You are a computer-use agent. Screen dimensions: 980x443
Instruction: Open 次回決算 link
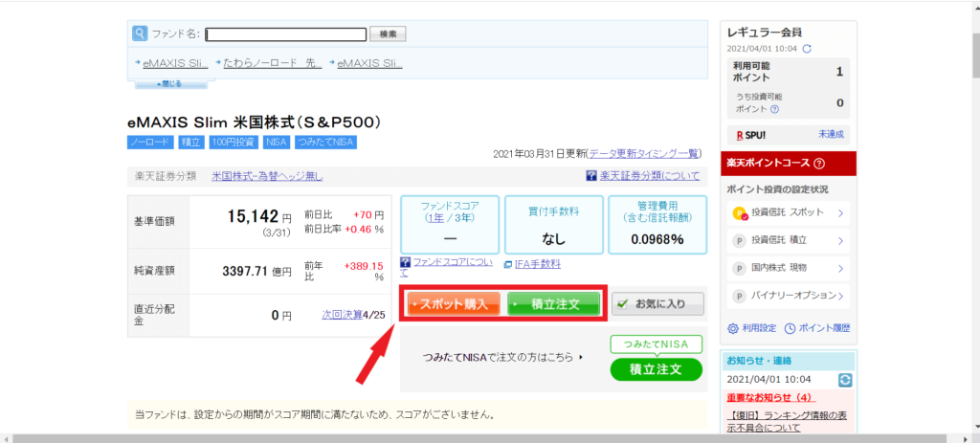[342, 315]
